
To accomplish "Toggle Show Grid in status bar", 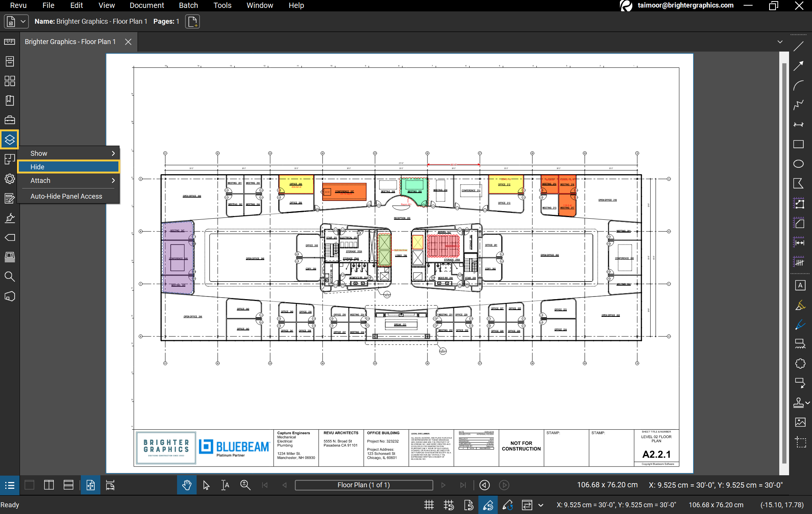I will pyautogui.click(x=429, y=505).
